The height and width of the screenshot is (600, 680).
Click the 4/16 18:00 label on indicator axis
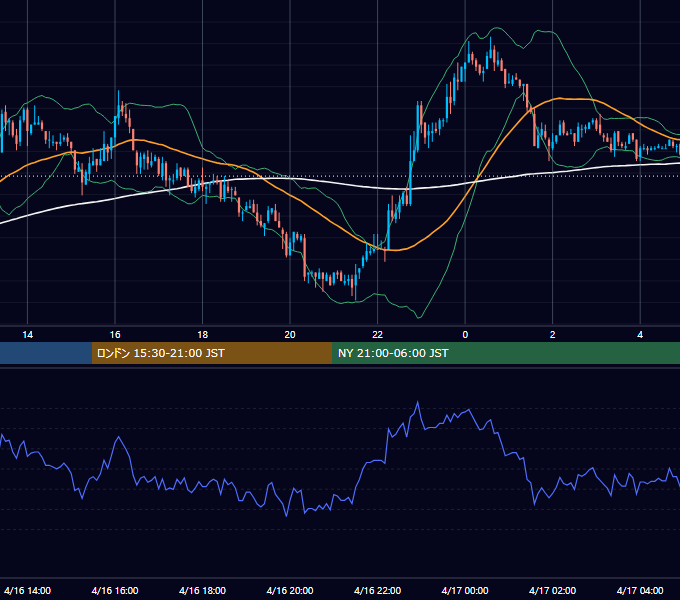[203, 590]
